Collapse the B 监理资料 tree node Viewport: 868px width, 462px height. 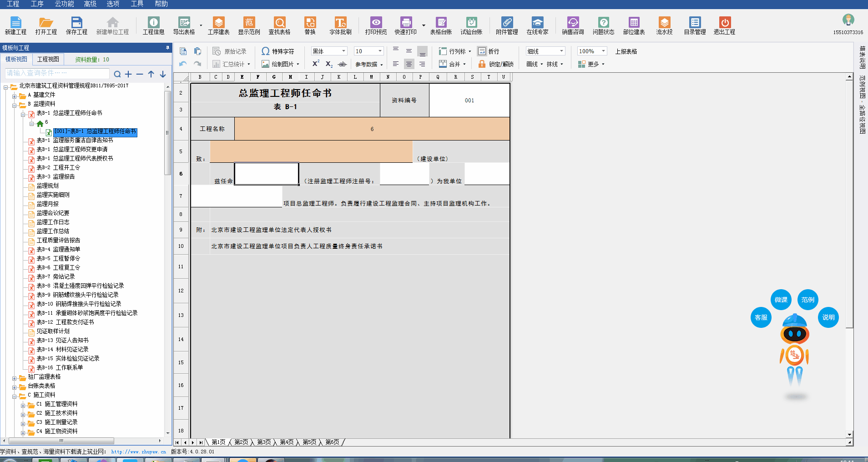(x=14, y=105)
